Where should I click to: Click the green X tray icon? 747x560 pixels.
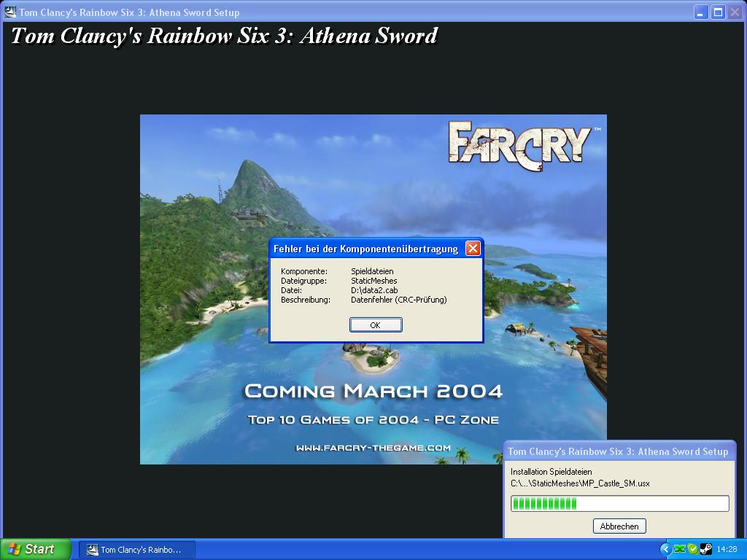tap(679, 549)
